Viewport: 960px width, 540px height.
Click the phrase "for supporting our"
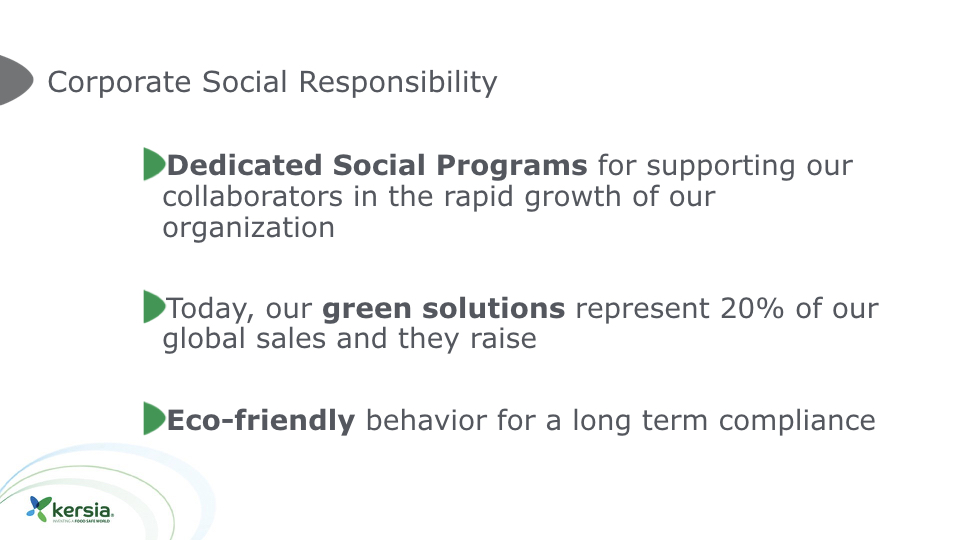coord(725,164)
